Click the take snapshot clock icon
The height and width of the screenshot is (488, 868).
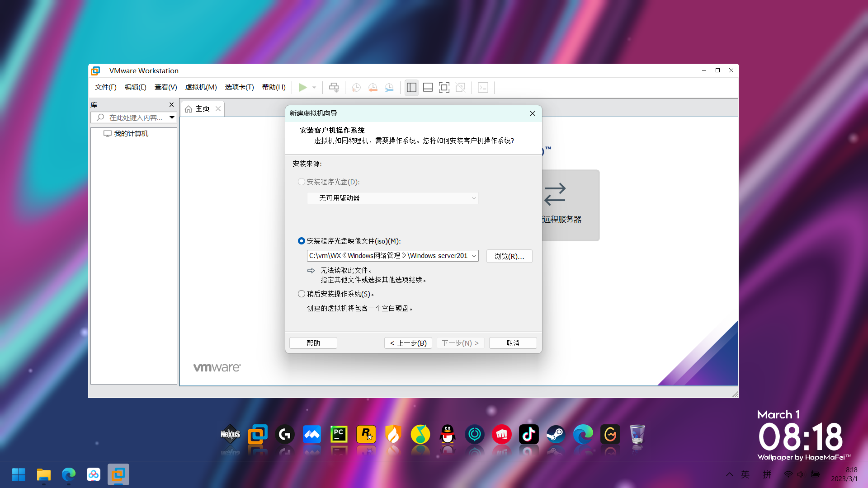[356, 87]
